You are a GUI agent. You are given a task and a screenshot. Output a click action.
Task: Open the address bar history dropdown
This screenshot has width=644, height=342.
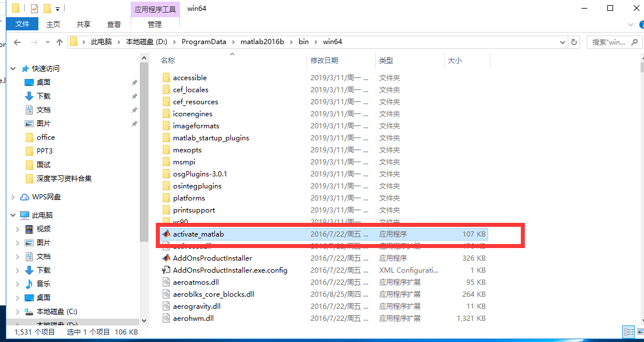tap(561, 41)
